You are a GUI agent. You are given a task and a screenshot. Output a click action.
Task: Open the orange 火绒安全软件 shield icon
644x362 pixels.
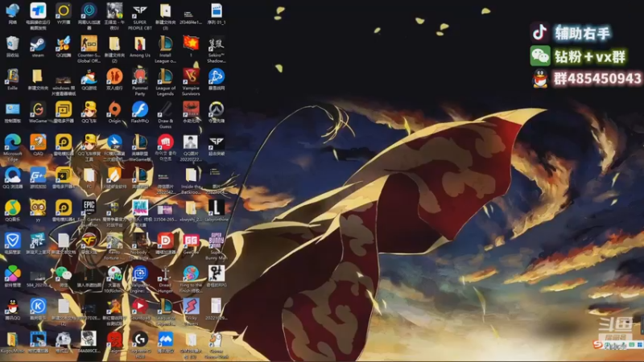114,175
